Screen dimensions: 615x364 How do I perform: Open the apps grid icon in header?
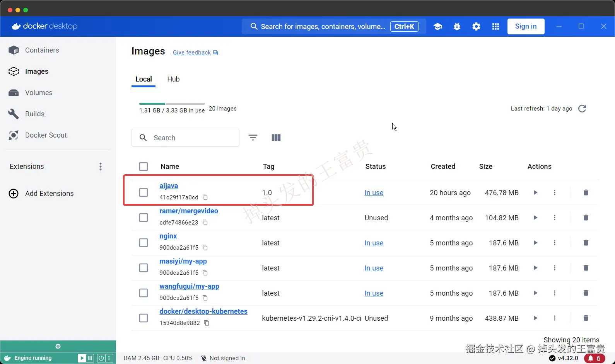495,26
